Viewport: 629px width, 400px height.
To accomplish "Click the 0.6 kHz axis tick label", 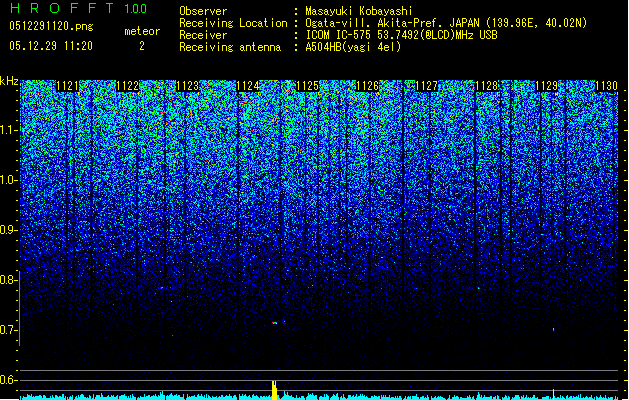I will [8, 380].
